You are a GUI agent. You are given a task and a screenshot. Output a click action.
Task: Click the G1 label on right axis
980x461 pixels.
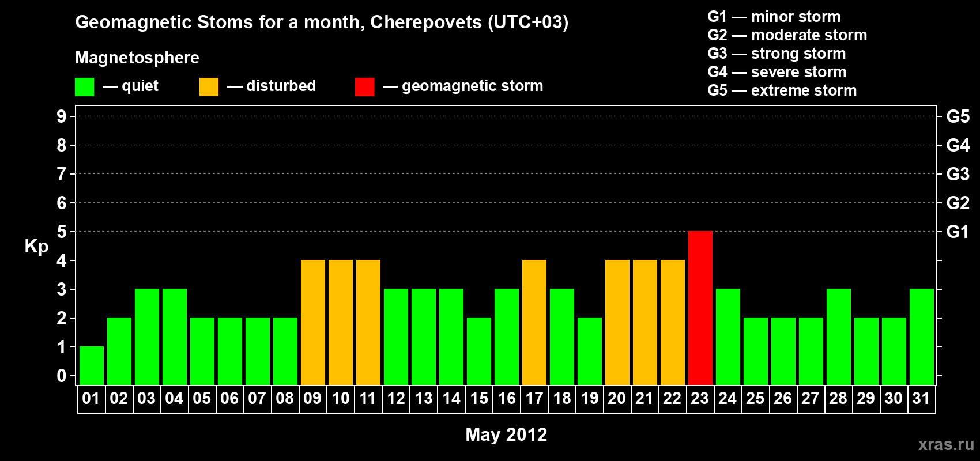click(x=958, y=232)
